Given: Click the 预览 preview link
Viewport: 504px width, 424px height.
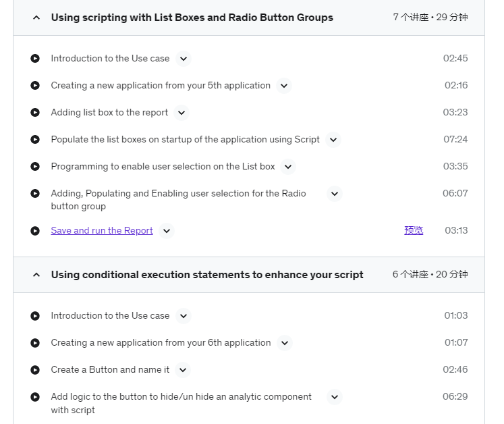Looking at the screenshot, I should 414,230.
